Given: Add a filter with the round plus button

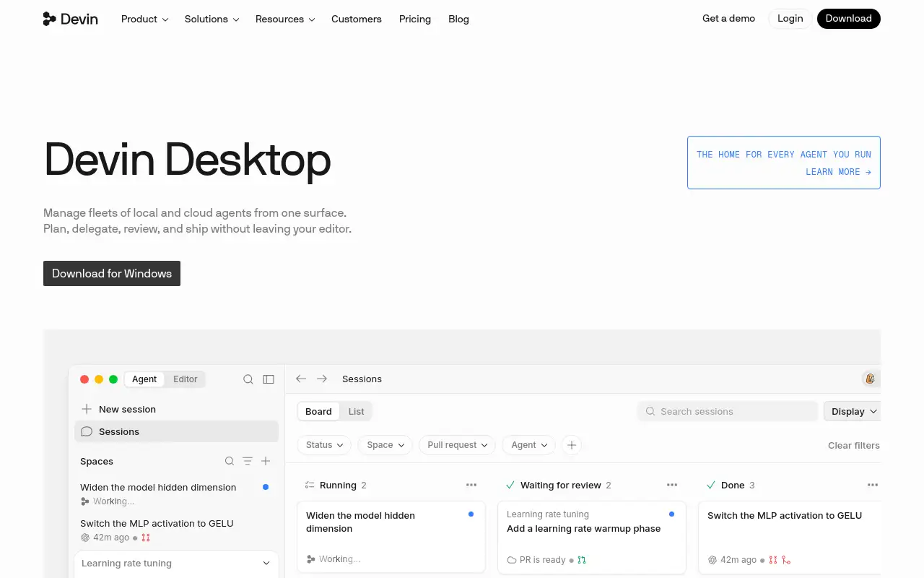Looking at the screenshot, I should (572, 445).
